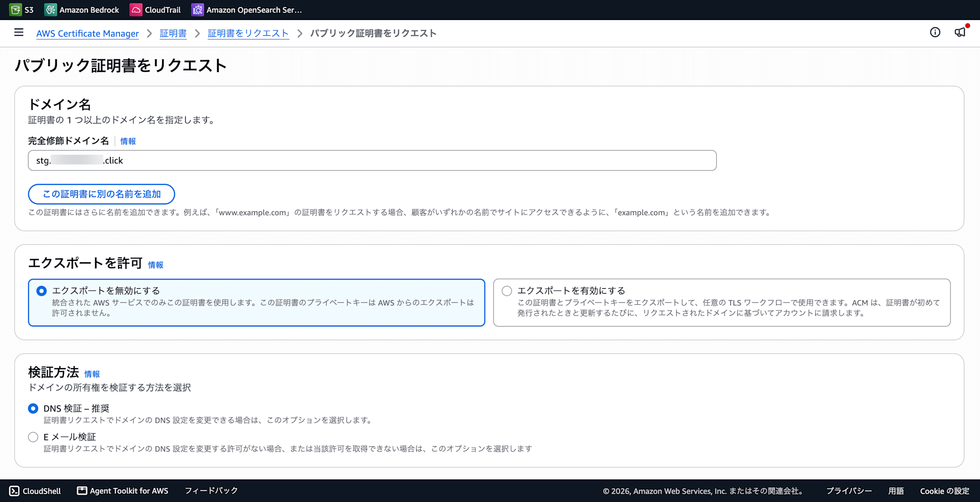Go to 証明書をリクエスト breadcrumb link
This screenshot has height=502, width=980.
click(248, 33)
